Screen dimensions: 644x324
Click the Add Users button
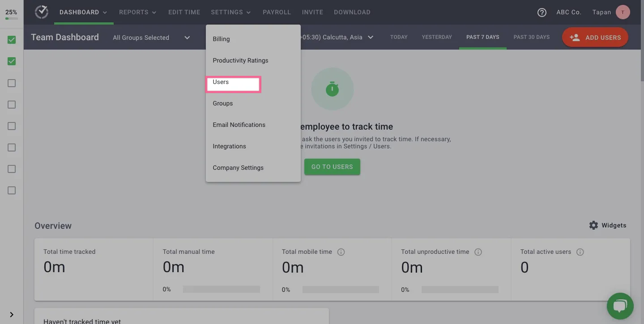[595, 38]
